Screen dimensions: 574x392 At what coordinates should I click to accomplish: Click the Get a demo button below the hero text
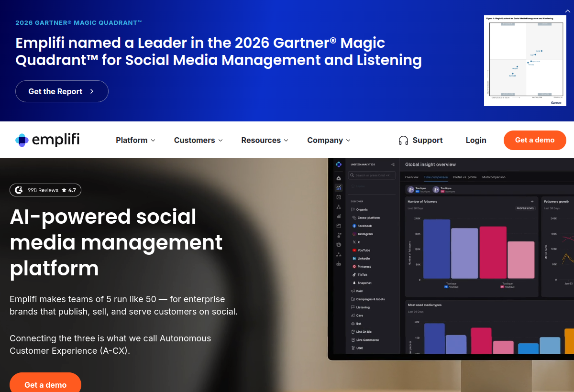pos(45,384)
